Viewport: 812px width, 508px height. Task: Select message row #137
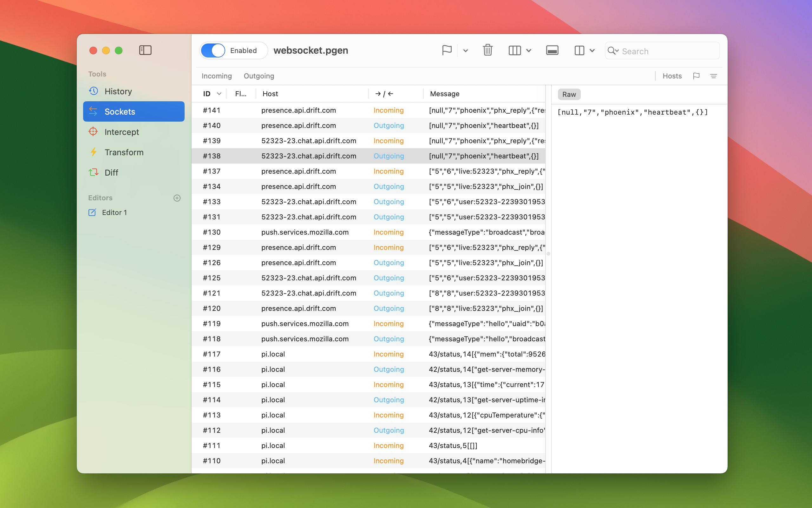click(368, 171)
